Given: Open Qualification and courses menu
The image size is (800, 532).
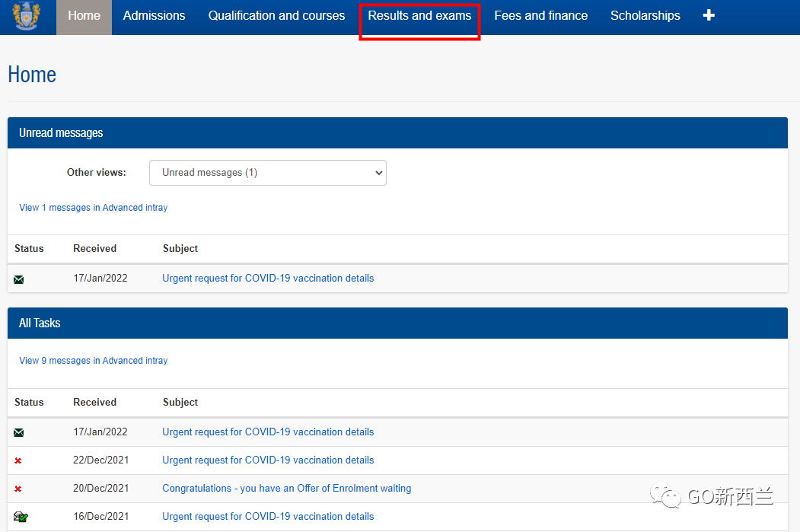Looking at the screenshot, I should coord(276,16).
